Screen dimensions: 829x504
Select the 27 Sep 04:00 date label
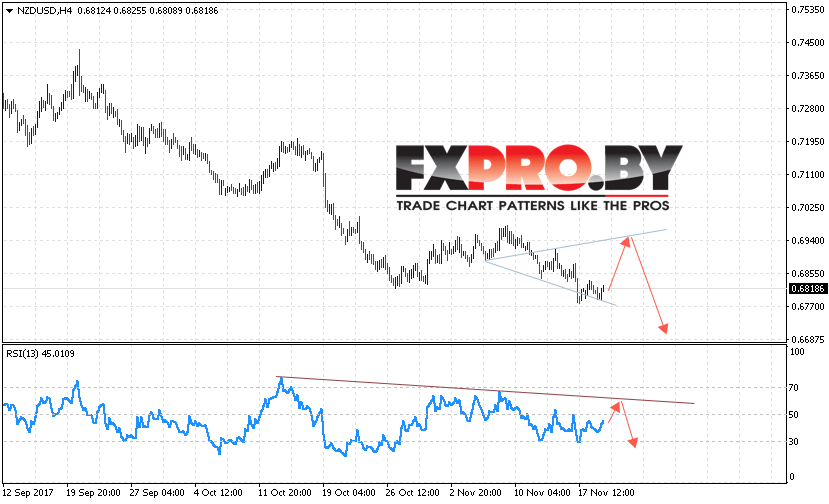tap(157, 493)
